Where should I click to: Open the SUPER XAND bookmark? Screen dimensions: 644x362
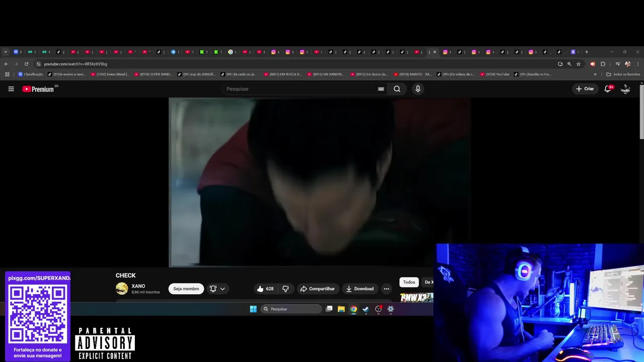tap(153, 74)
